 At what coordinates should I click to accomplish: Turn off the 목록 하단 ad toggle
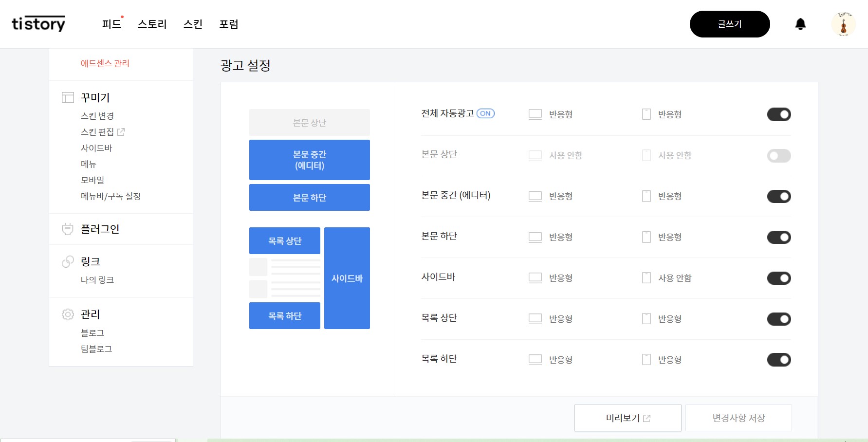tap(778, 360)
